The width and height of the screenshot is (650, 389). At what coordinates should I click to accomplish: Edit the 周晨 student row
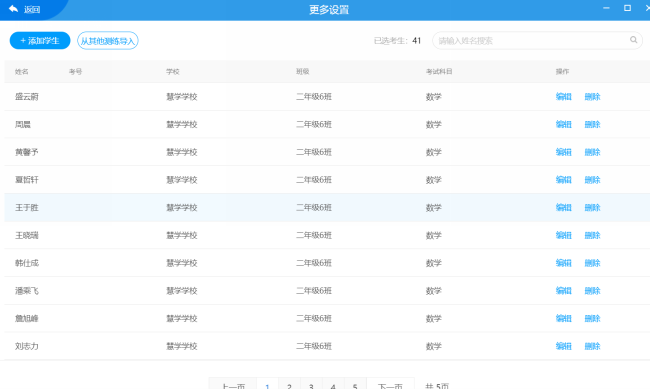563,124
